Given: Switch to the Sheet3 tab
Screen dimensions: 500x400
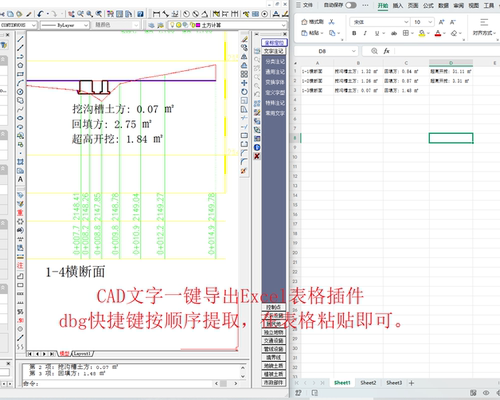Looking at the screenshot, I should 394,383.
